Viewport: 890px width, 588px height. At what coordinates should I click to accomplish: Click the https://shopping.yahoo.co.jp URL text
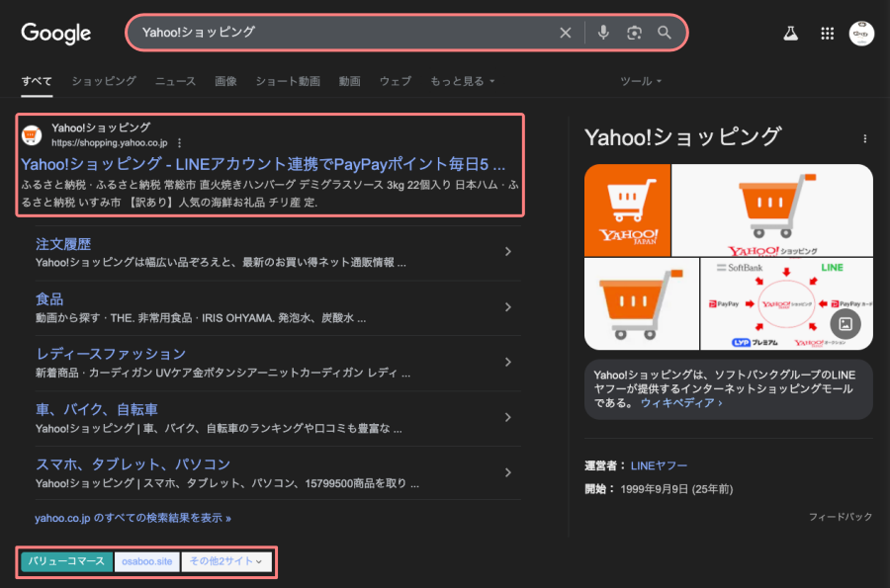[x=110, y=143]
